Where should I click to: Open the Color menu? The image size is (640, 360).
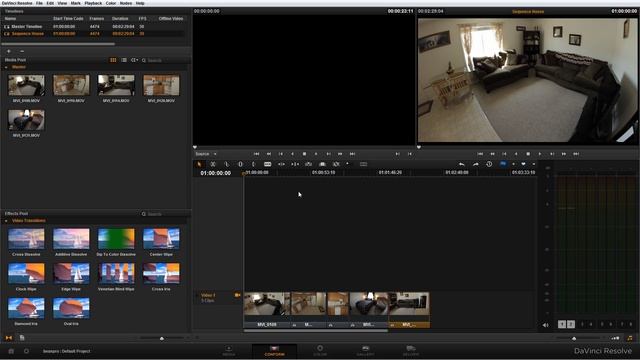(x=111, y=3)
